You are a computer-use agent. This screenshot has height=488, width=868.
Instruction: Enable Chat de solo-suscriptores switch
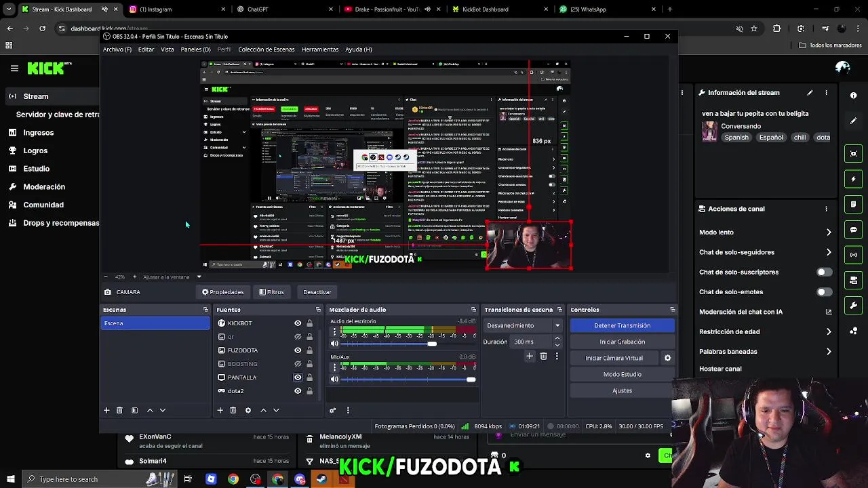824,272
